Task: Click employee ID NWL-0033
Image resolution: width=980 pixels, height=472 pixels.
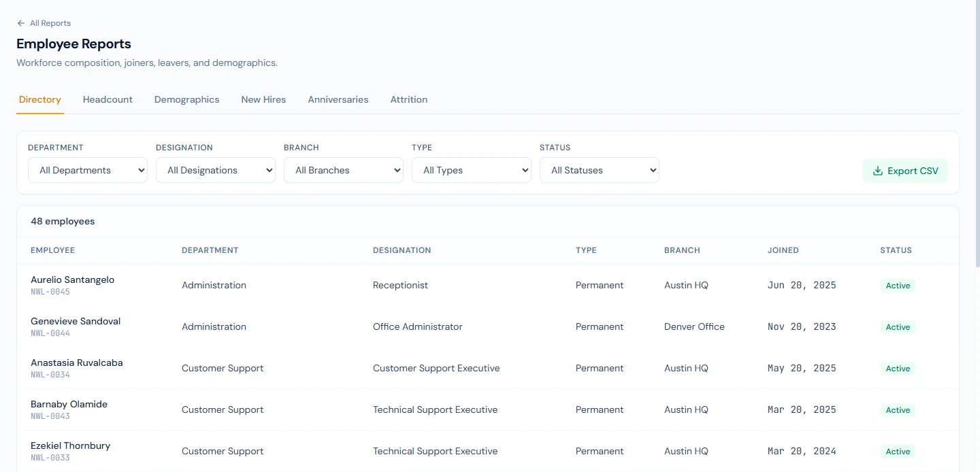Action: (50, 458)
